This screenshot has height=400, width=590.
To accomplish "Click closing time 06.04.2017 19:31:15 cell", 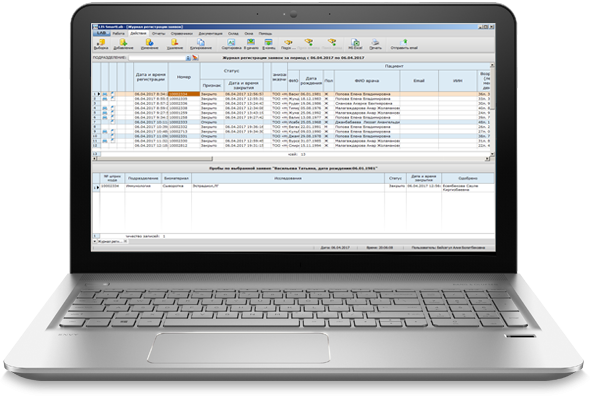I will click(x=244, y=145).
